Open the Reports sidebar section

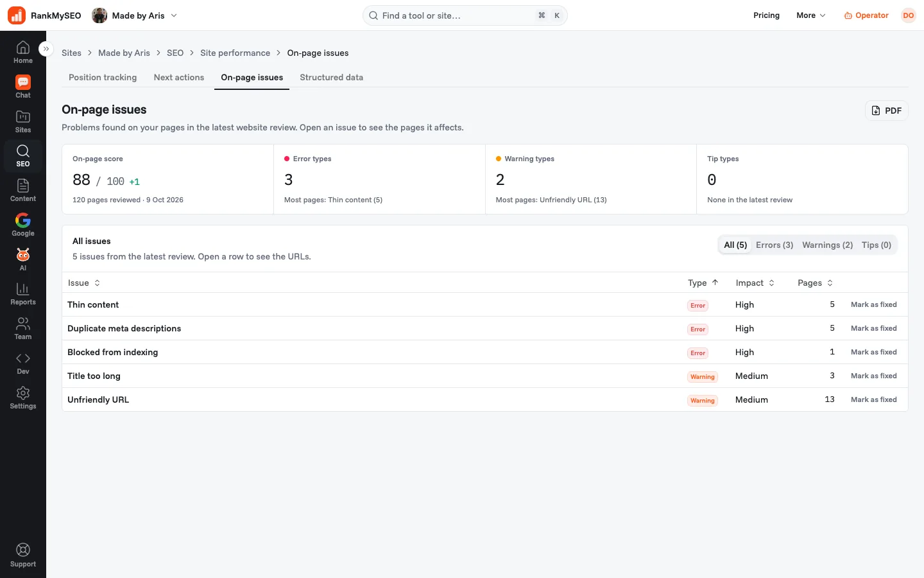pyautogui.click(x=23, y=294)
